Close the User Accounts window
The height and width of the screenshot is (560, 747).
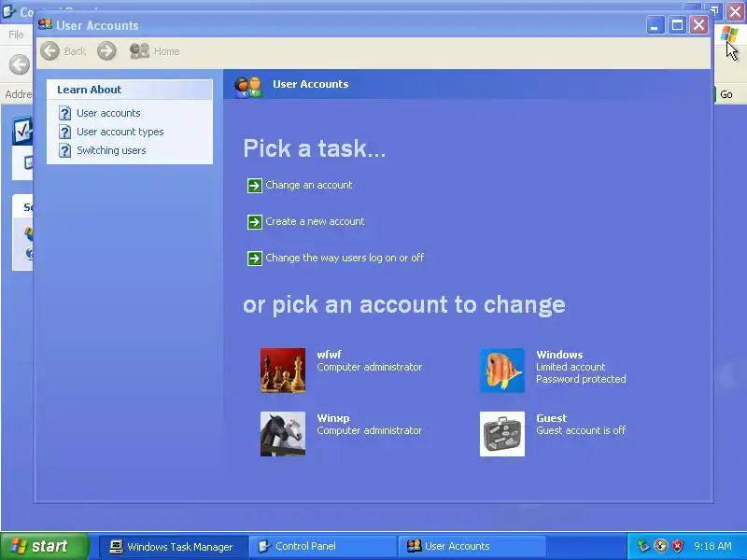click(x=698, y=25)
